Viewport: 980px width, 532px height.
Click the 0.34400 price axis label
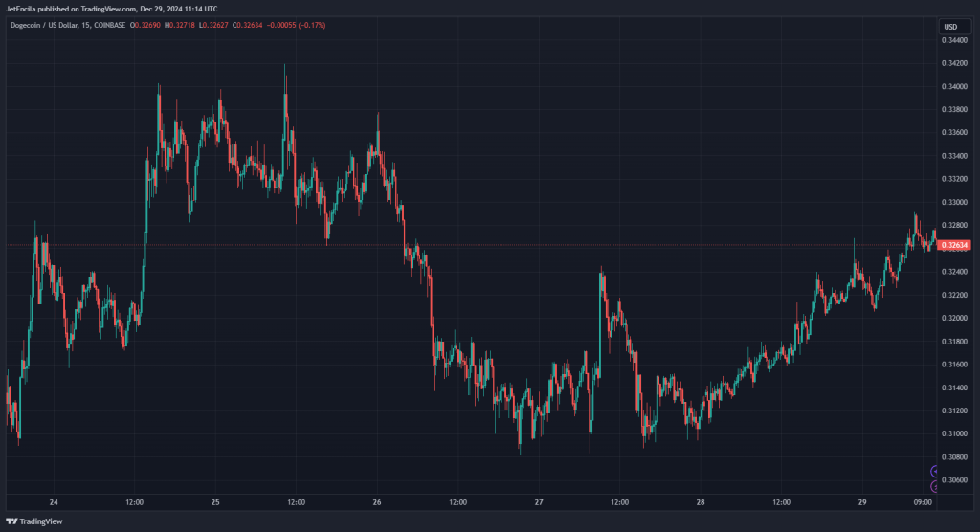954,40
